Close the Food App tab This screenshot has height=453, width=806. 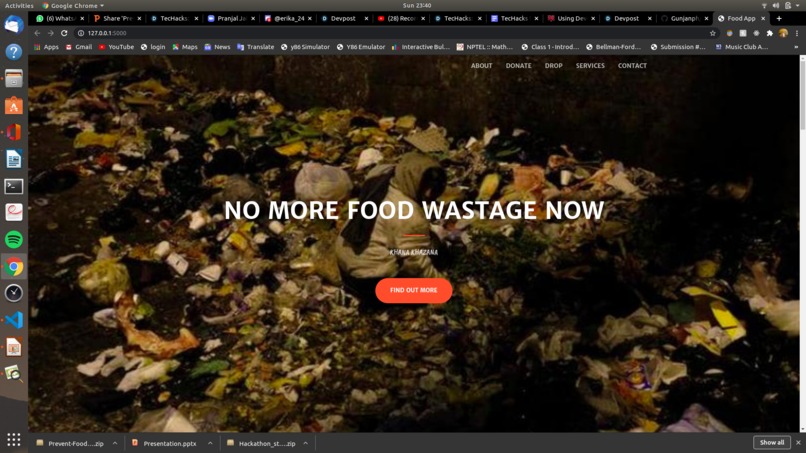(763, 19)
